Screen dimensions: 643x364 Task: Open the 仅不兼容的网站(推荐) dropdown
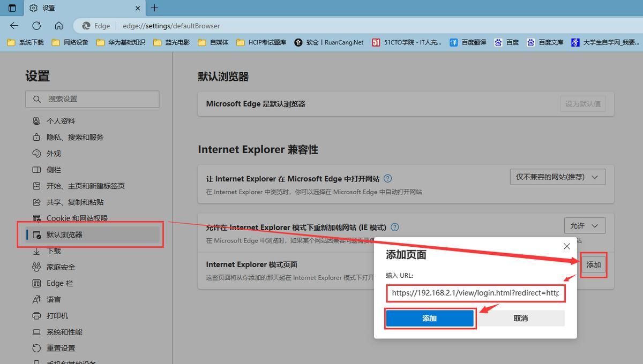(x=557, y=177)
